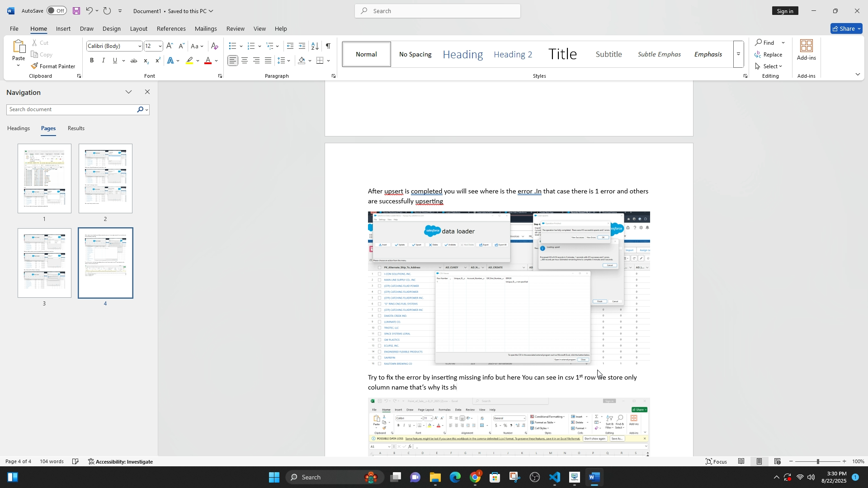Toggle the AutoSave switch
Viewport: 868px width, 488px height.
coord(57,11)
